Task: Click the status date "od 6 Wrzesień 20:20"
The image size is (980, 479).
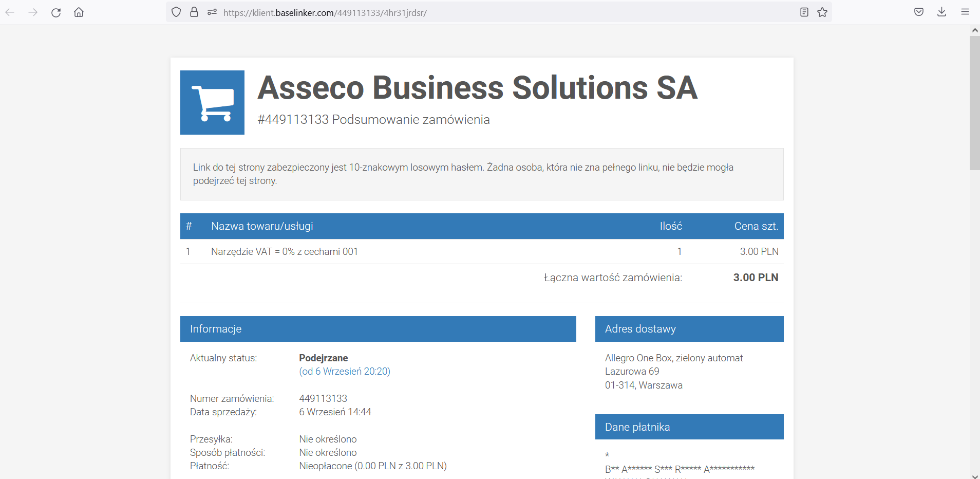Action: pyautogui.click(x=345, y=372)
